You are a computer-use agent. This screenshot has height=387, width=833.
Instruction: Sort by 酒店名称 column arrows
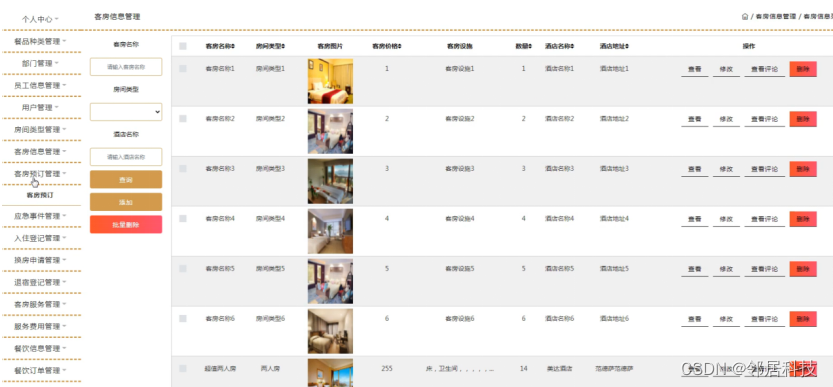(x=573, y=46)
